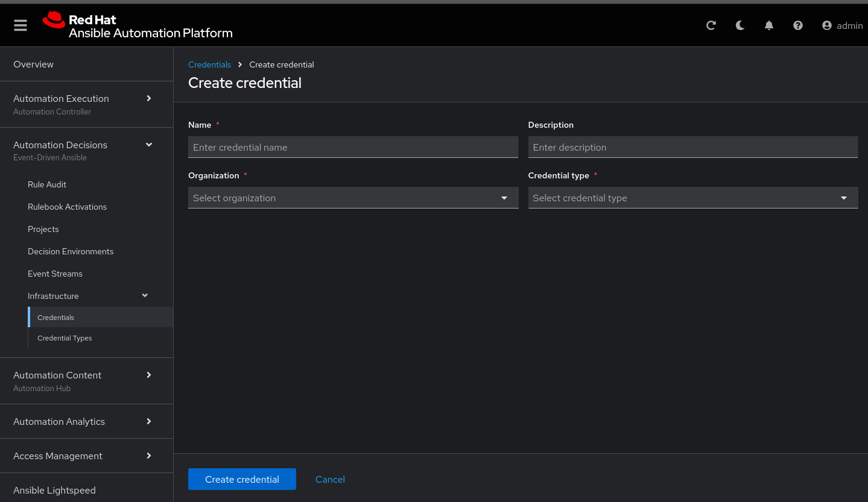
Task: Open Projects under Automation Decisions
Action: (x=43, y=229)
